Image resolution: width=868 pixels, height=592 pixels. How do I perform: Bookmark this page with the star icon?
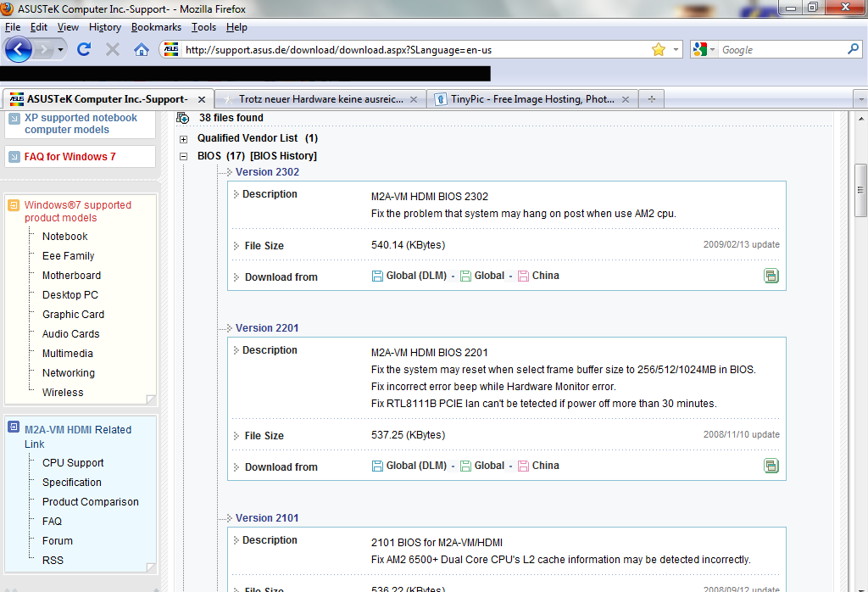[658, 50]
